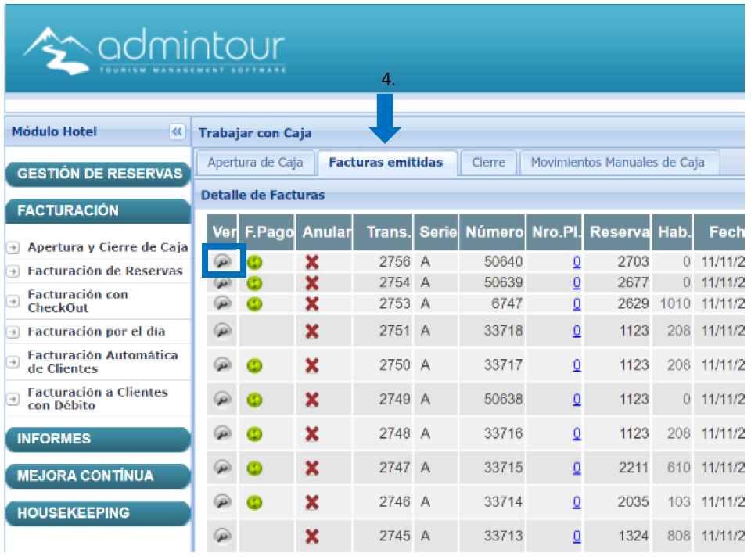Open the Cierre tab
751x560 pixels.
point(488,163)
